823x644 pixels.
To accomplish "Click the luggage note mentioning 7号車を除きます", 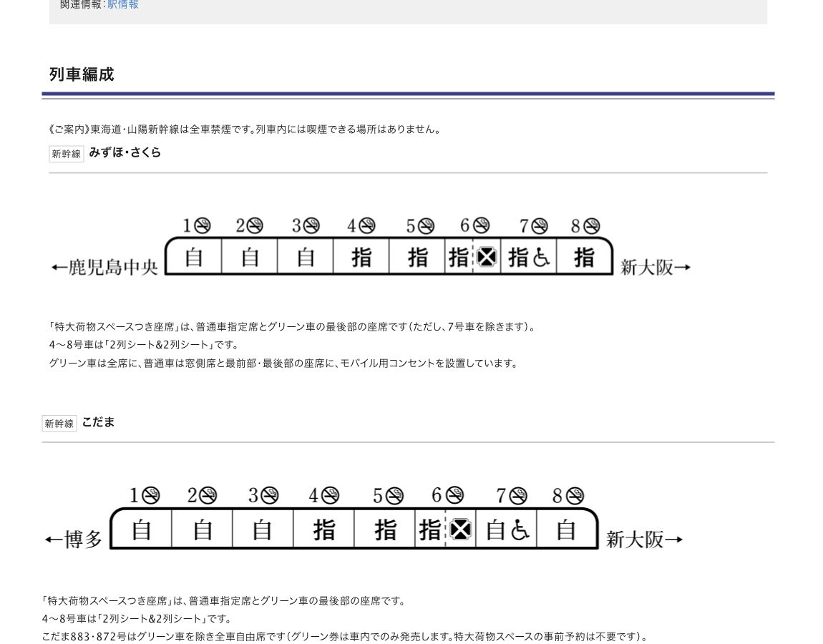I will [x=293, y=327].
